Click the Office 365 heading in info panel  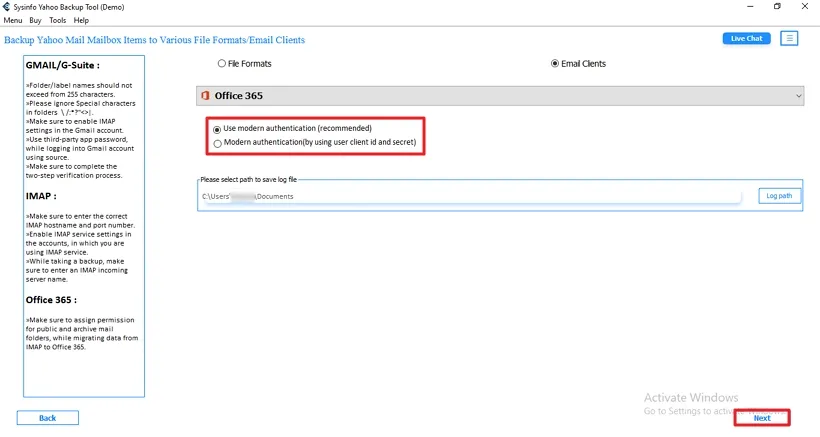tap(51, 300)
